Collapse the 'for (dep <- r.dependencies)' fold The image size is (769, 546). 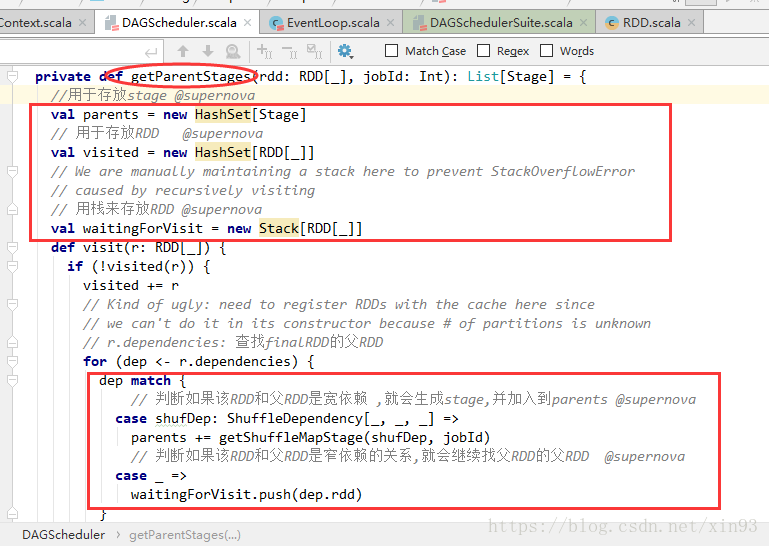pyautogui.click(x=13, y=362)
